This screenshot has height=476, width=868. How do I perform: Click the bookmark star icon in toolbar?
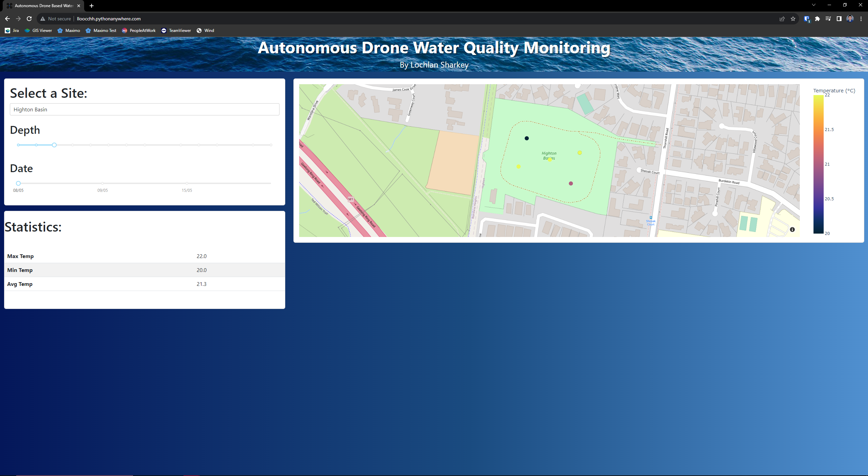[792, 18]
